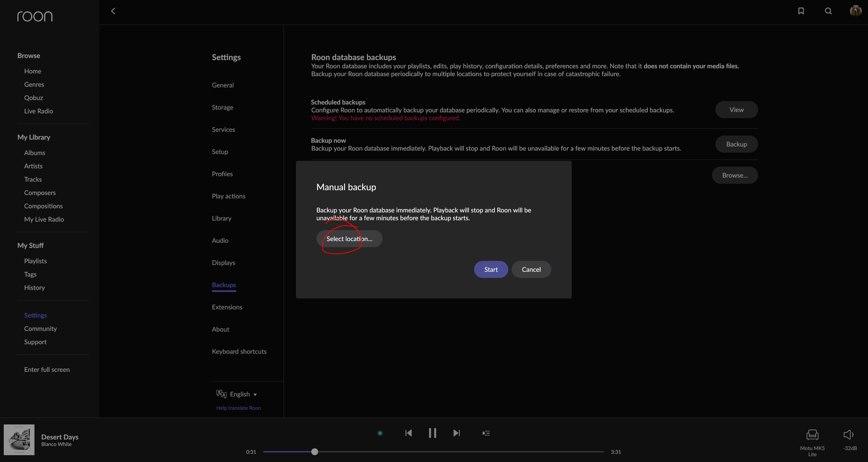Select the Backups settings tab
Viewport: 868px width, 462px height.
pyautogui.click(x=224, y=285)
